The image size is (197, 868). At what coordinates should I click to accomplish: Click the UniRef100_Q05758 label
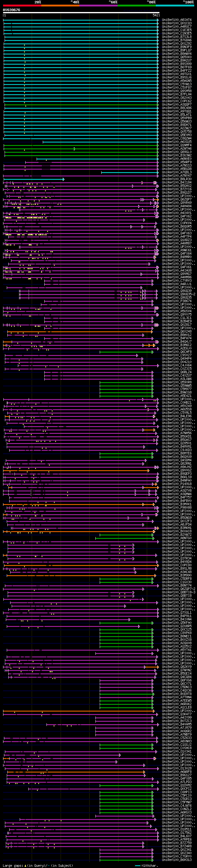(176, 132)
